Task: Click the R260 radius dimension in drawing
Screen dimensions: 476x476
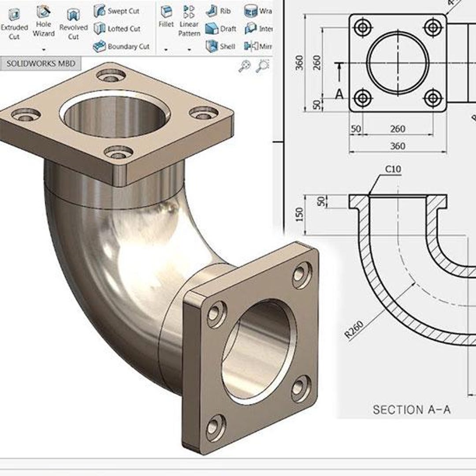Action: click(x=354, y=330)
